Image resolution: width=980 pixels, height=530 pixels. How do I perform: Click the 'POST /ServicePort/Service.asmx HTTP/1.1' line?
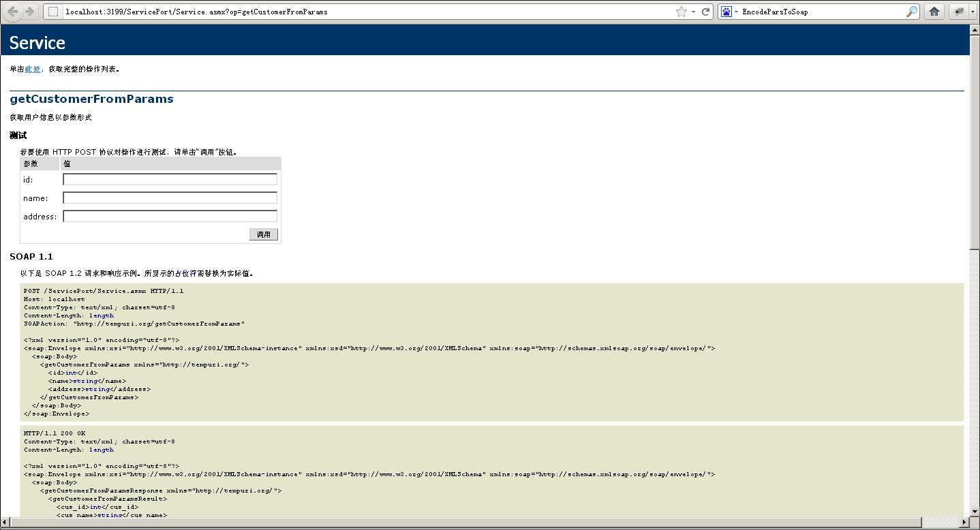point(104,291)
